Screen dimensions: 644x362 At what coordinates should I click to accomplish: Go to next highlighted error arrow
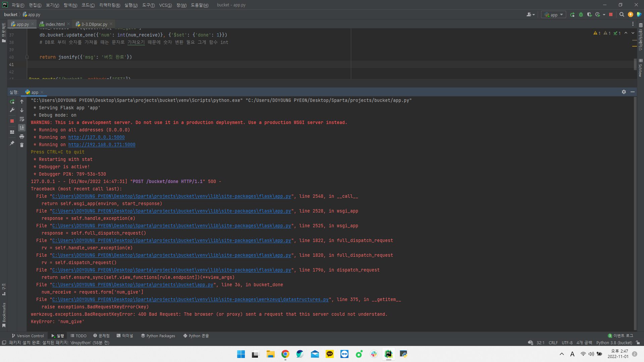click(x=633, y=33)
